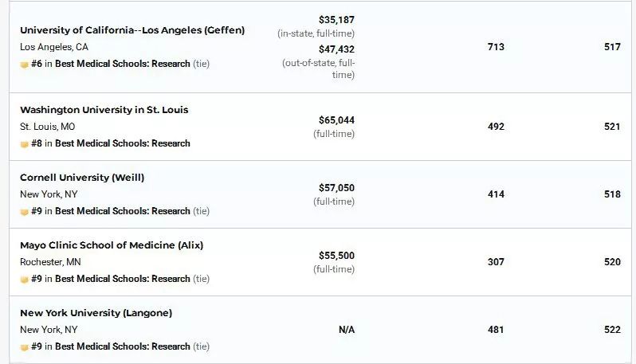Click the #8 ranking badge icon for Washington University

25,144
